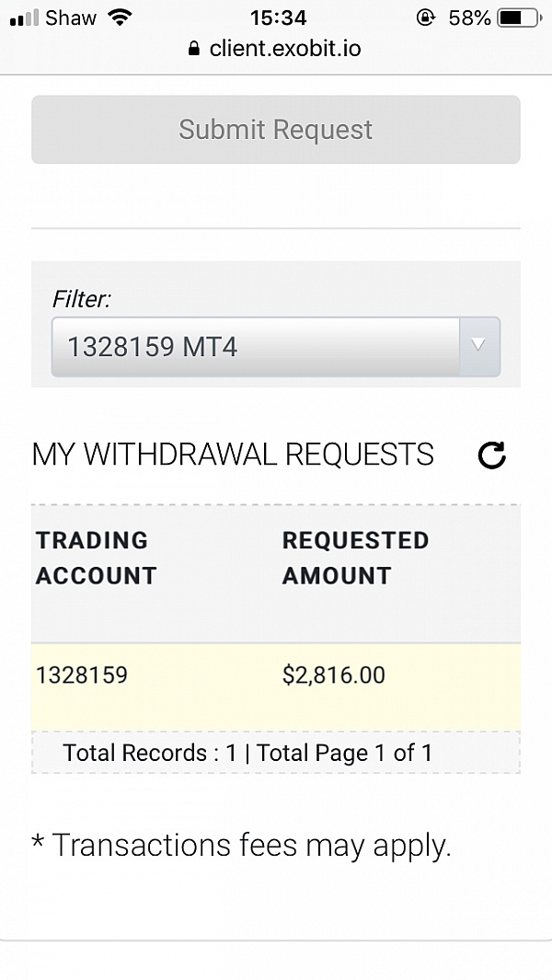Sort by Requested Amount column header

tap(355, 558)
